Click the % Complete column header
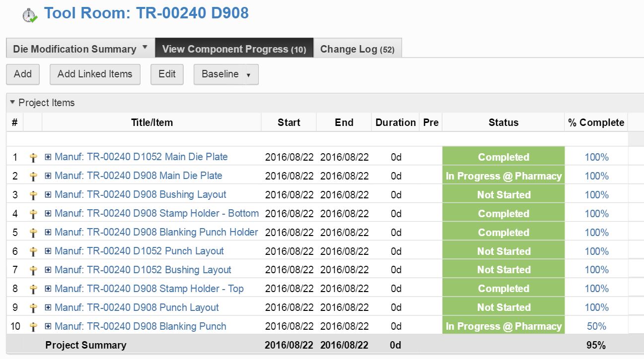 pos(596,122)
